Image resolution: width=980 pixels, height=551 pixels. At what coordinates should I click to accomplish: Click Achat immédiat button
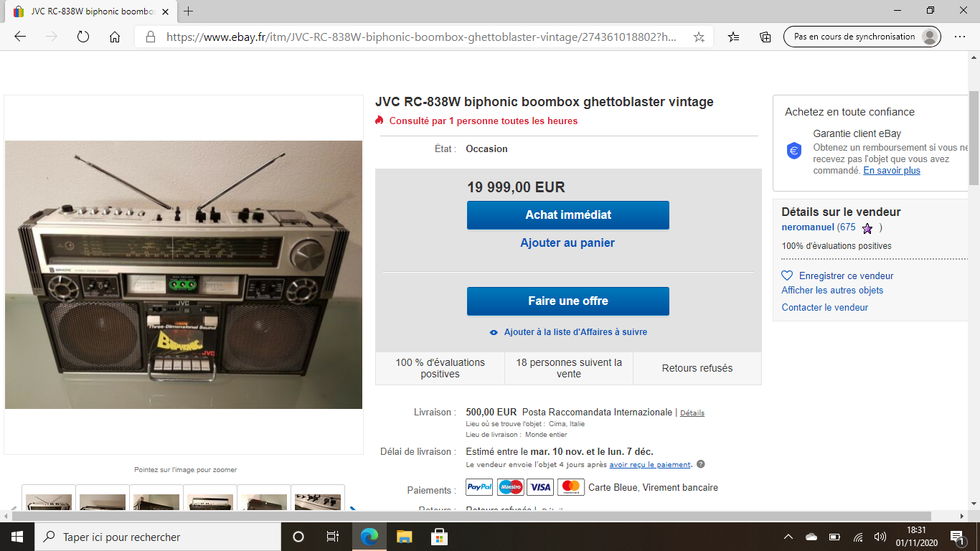coord(568,215)
